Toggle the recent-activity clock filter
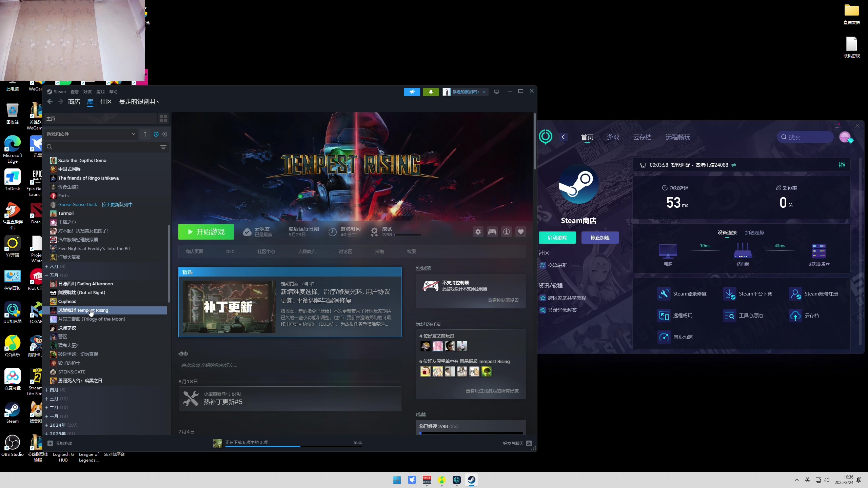This screenshot has height=488, width=868. point(156,134)
